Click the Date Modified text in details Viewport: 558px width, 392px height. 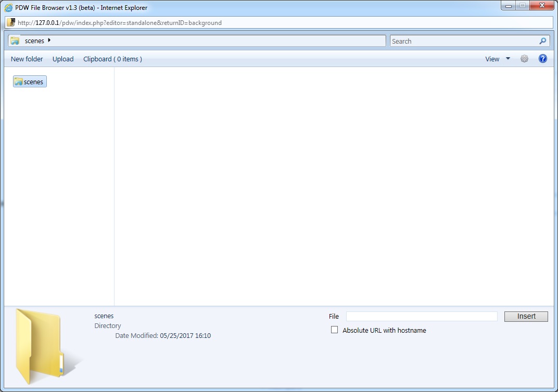tap(163, 335)
